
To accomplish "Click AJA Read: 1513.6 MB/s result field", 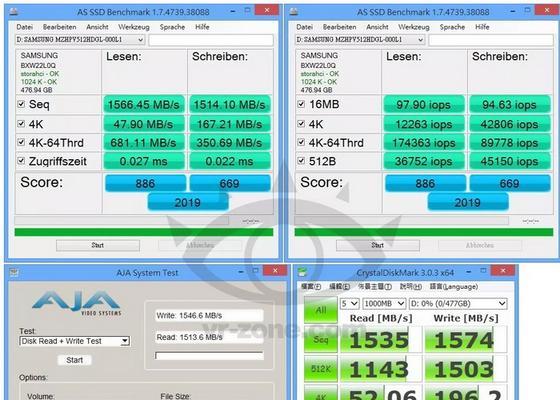I will click(x=209, y=337).
